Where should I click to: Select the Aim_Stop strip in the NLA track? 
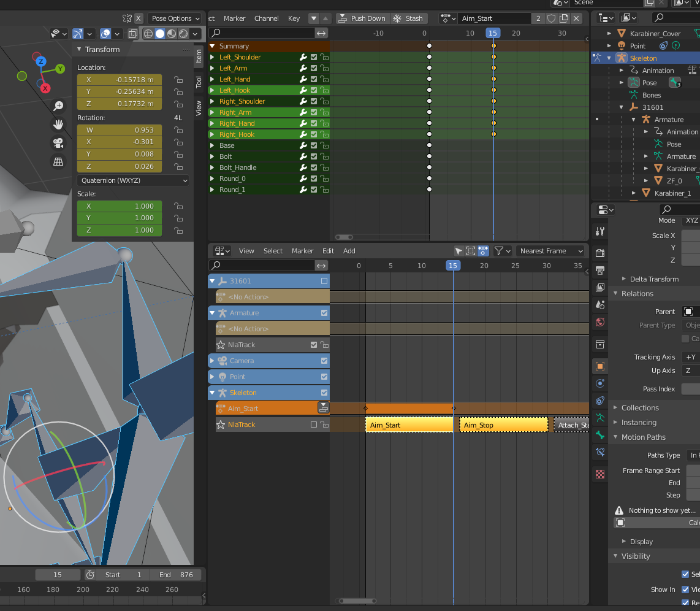tap(503, 424)
